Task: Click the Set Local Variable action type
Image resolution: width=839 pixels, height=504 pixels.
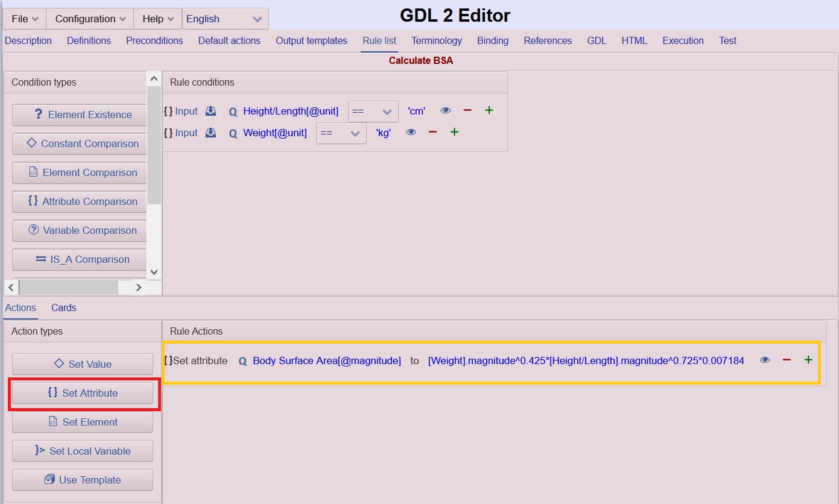Action: 82,451
